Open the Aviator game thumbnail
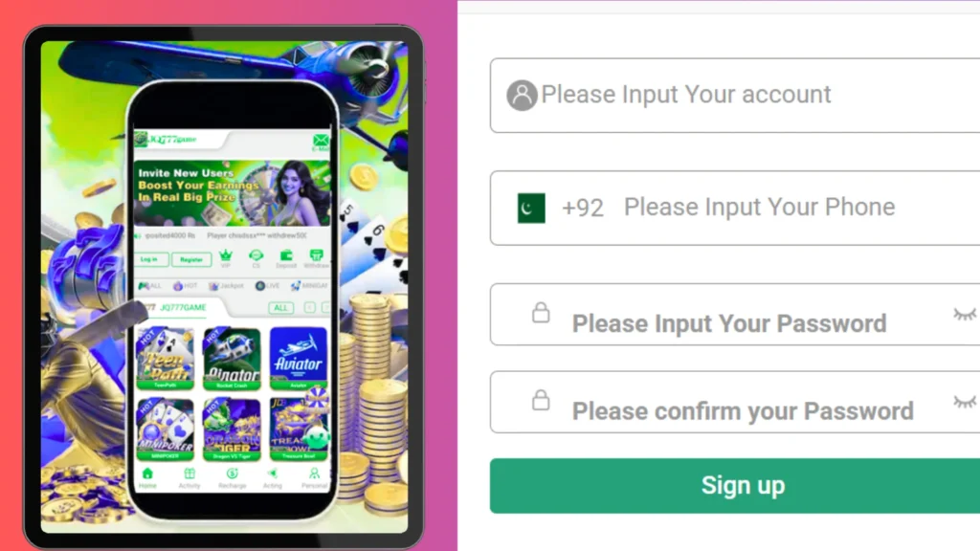 299,358
